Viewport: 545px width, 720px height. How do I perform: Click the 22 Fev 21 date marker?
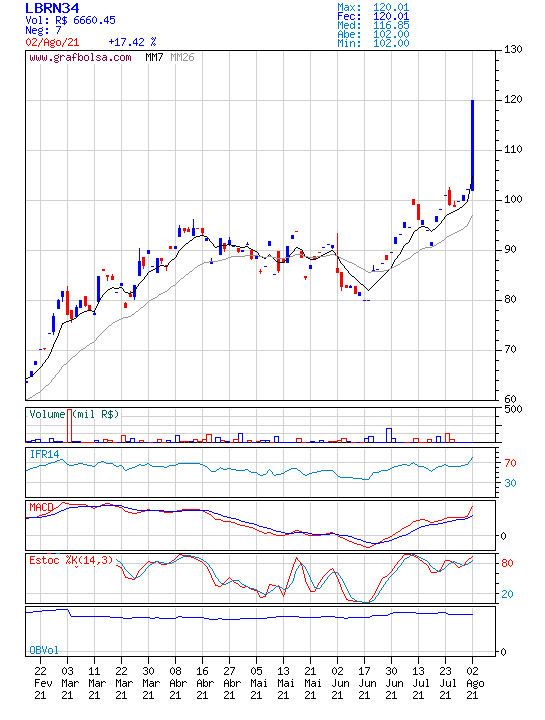(42, 683)
